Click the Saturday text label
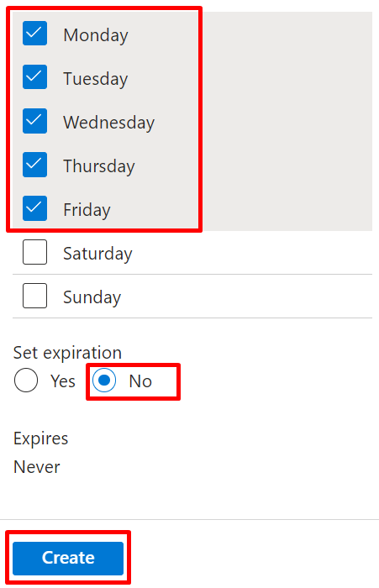This screenshot has width=379, height=588. point(97,254)
